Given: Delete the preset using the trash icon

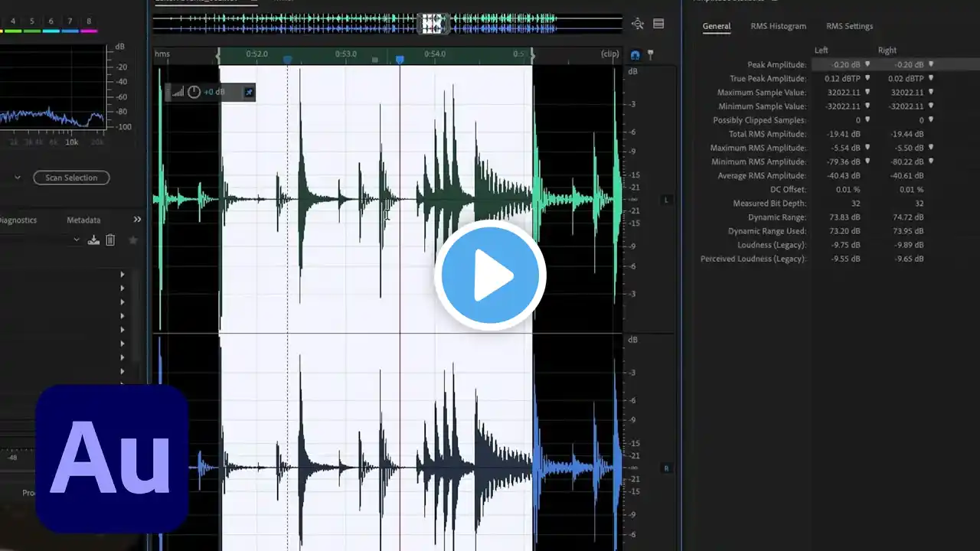Looking at the screenshot, I should [110, 240].
